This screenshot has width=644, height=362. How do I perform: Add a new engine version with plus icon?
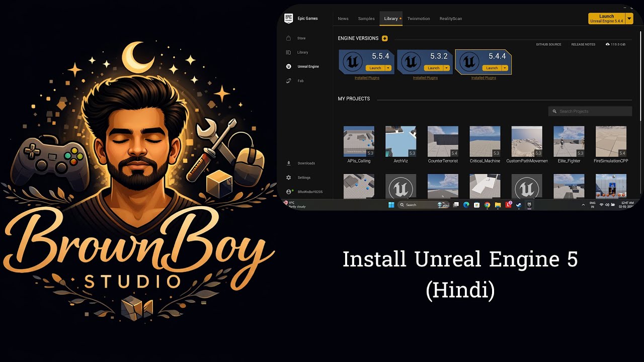coord(385,38)
